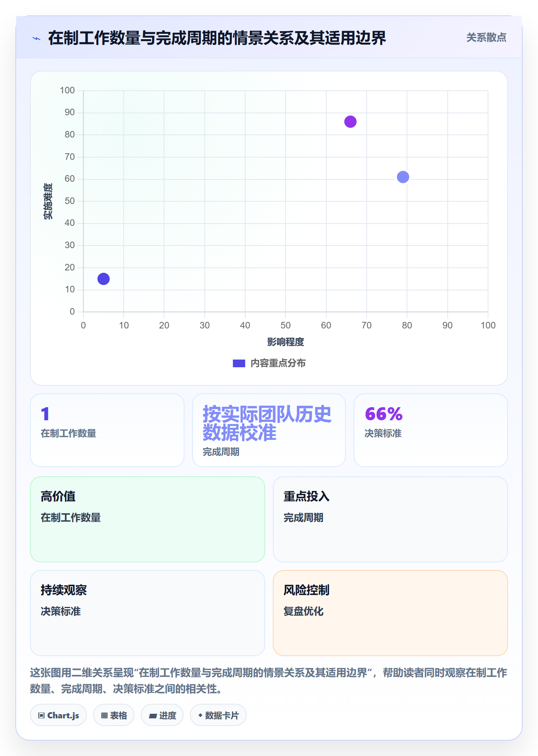Click the 决策标准 label under 持续观察
Viewport: 538px width, 756px height.
pyautogui.click(x=61, y=611)
